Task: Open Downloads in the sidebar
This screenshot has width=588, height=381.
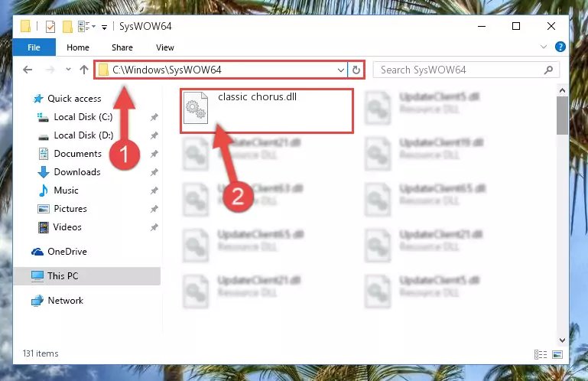Action: click(70, 172)
